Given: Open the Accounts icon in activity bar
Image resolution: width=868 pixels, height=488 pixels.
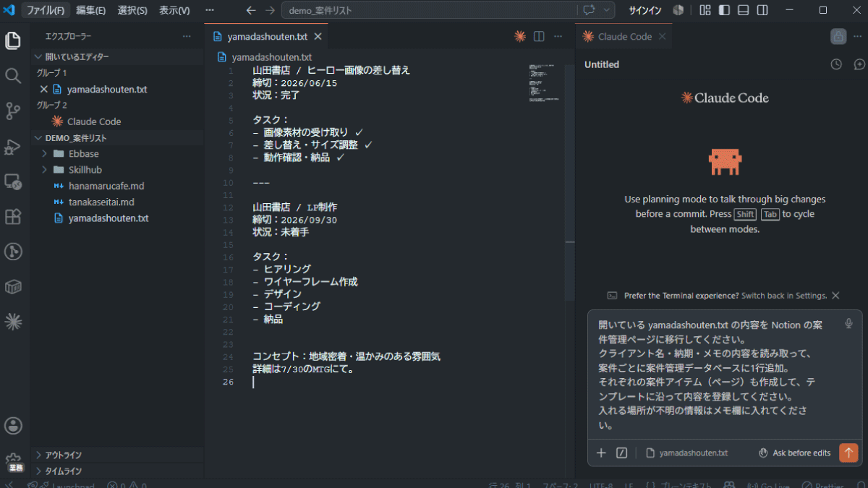Looking at the screenshot, I should [x=13, y=426].
